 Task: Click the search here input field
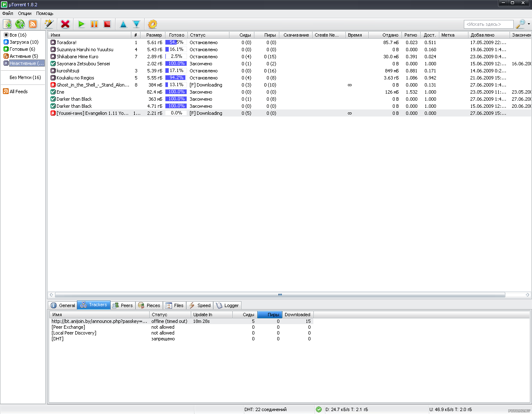point(489,24)
